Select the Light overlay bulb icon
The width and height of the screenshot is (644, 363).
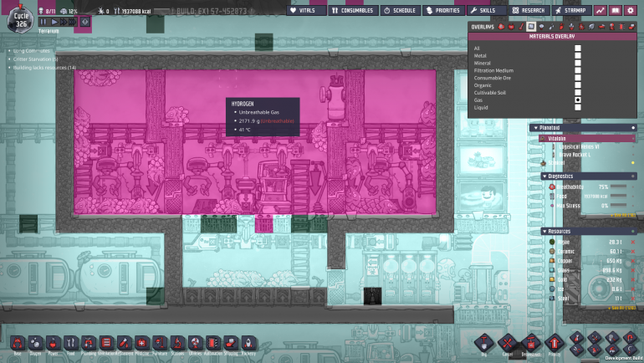[541, 27]
